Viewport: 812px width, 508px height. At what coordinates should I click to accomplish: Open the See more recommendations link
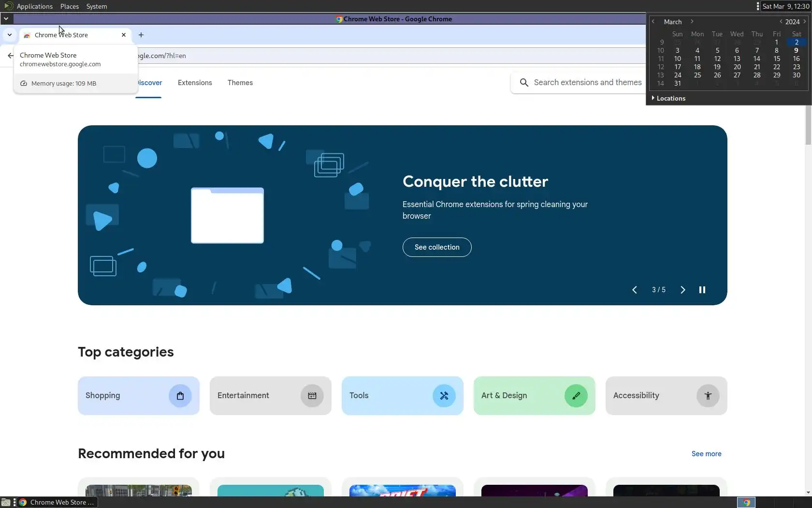[x=706, y=454]
